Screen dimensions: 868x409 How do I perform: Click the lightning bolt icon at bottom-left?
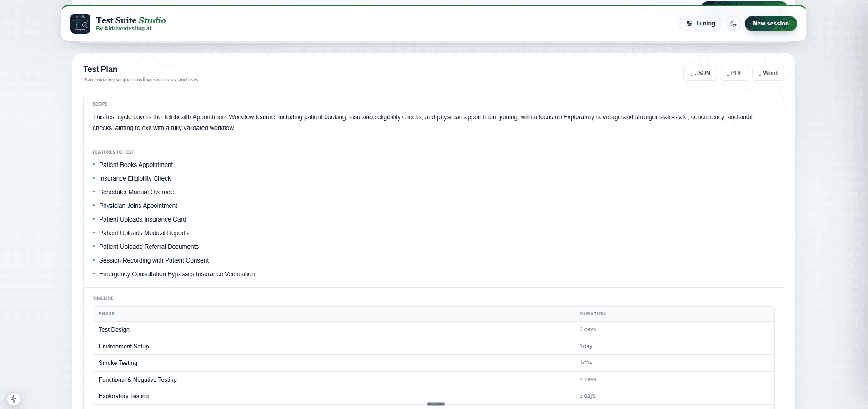(14, 399)
